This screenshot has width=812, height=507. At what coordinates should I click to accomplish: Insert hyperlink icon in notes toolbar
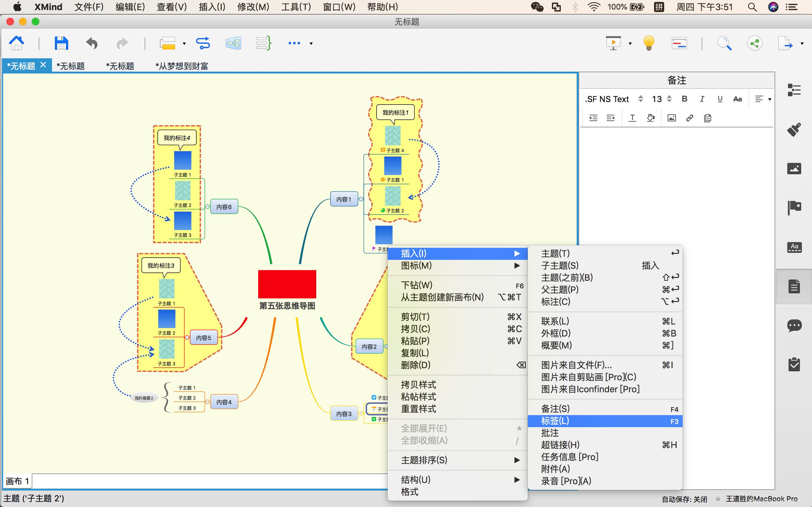pos(690,118)
